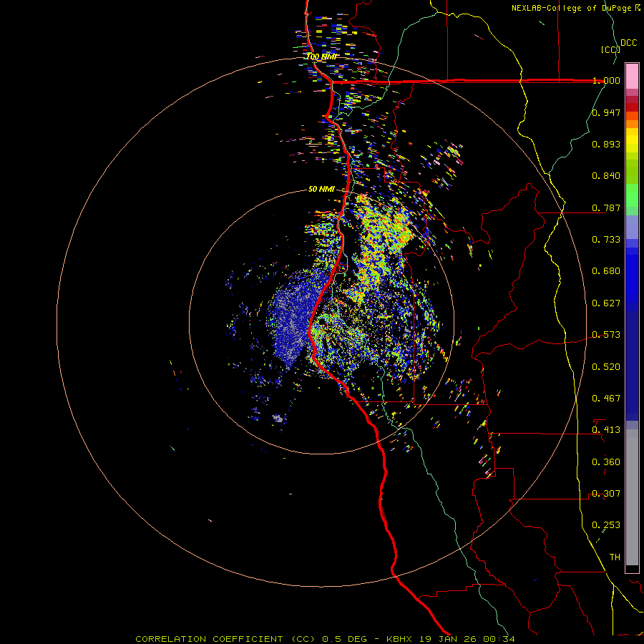Click the DCC label above color bar

(x=628, y=43)
